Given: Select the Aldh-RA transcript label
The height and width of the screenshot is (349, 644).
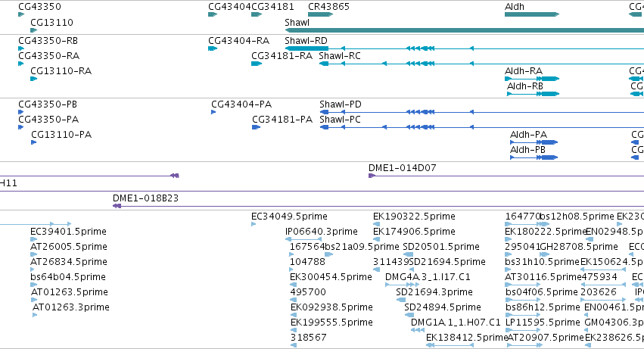Looking at the screenshot, I should pyautogui.click(x=524, y=71).
